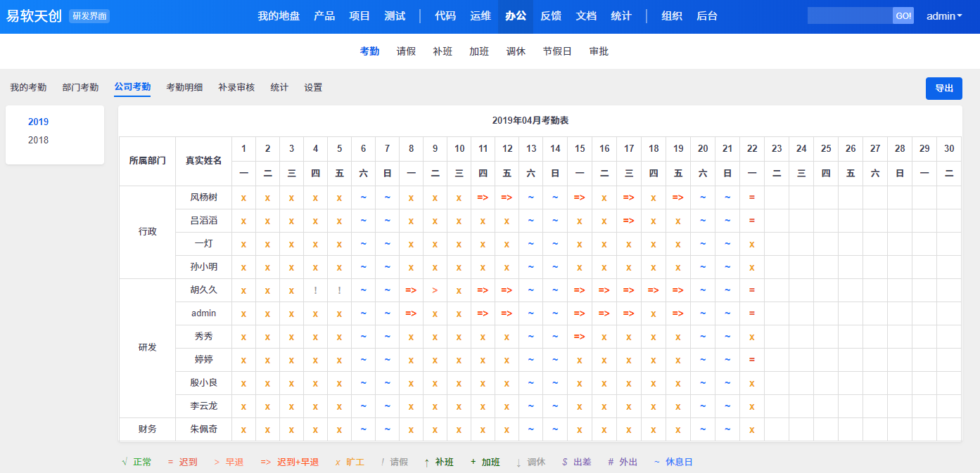Open the attendance 设置 tab

coord(313,88)
